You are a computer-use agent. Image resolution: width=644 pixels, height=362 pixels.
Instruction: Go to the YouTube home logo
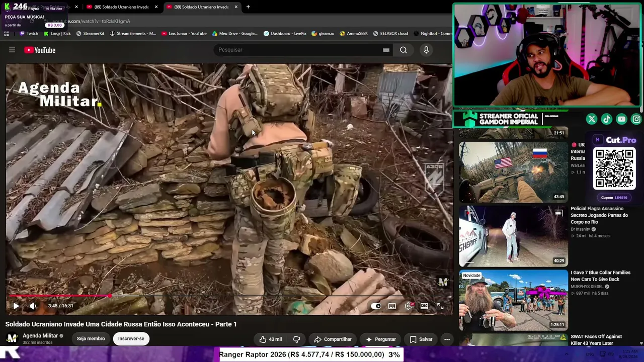click(40, 50)
